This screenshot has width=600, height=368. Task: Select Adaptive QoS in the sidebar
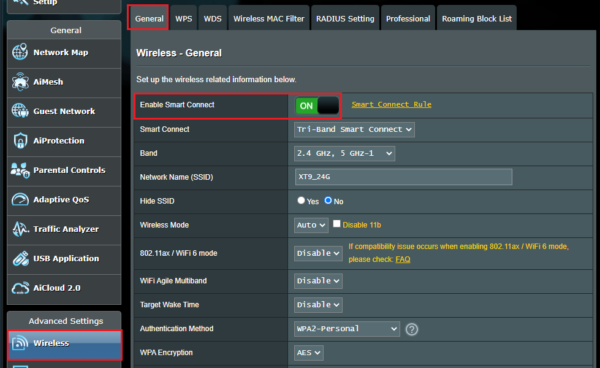(64, 200)
